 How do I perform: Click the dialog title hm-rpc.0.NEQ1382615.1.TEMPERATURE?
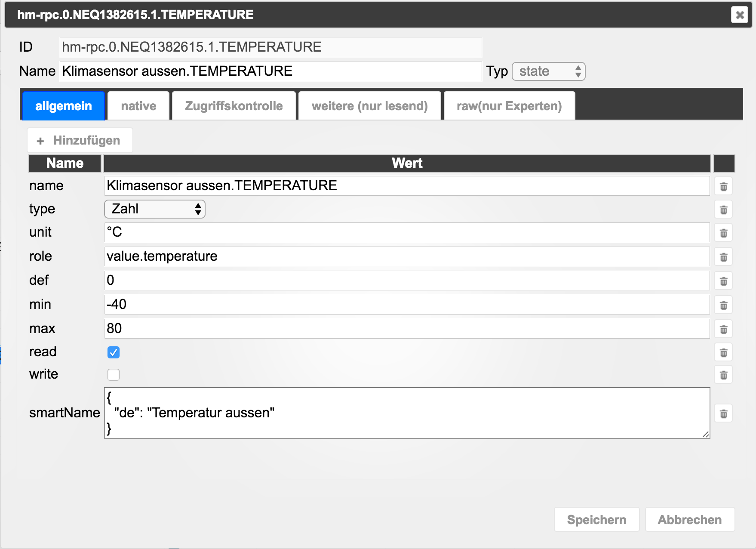point(135,15)
